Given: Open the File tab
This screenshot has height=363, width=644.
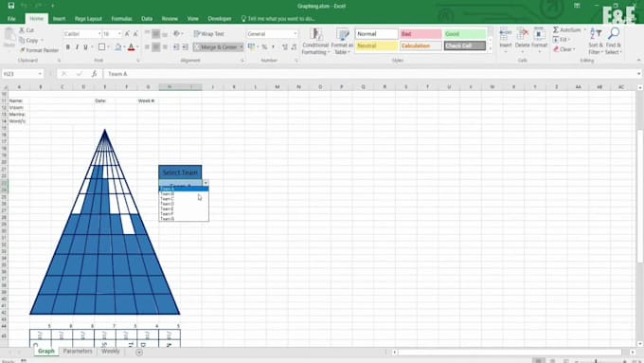Looking at the screenshot, I should pos(11,19).
